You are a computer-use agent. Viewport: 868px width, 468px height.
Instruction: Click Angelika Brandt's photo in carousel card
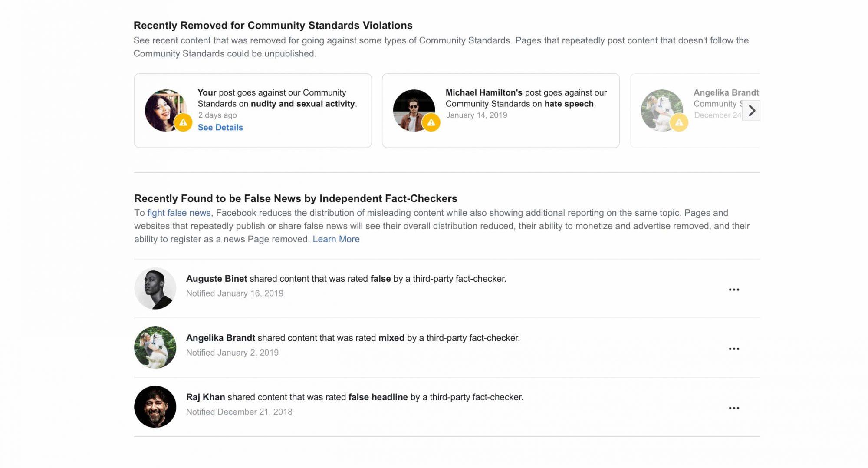point(662,110)
